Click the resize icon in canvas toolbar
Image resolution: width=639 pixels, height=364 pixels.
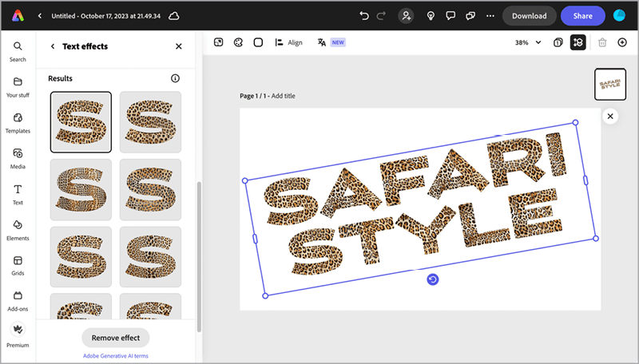(x=218, y=42)
